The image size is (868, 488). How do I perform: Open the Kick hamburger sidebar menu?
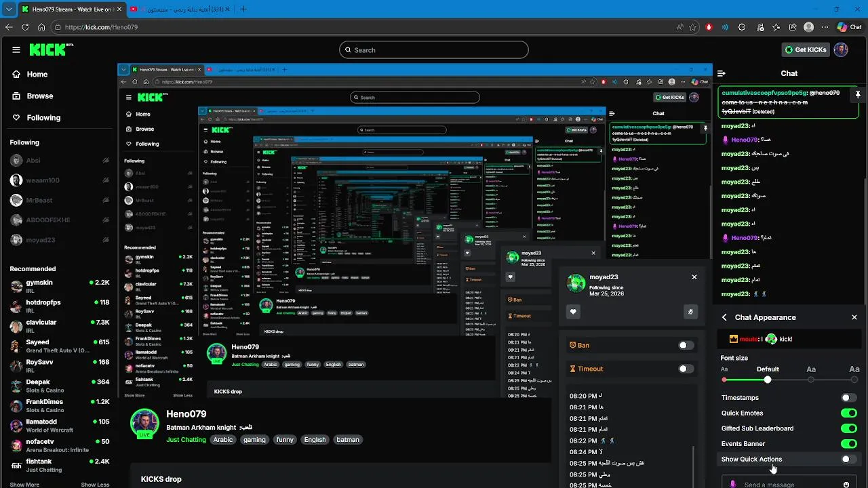[16, 49]
